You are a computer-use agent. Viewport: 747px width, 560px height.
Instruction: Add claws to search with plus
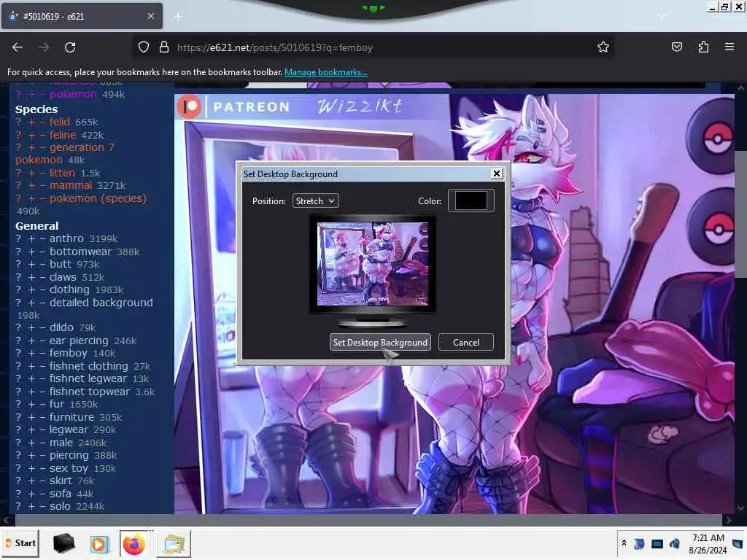31,277
